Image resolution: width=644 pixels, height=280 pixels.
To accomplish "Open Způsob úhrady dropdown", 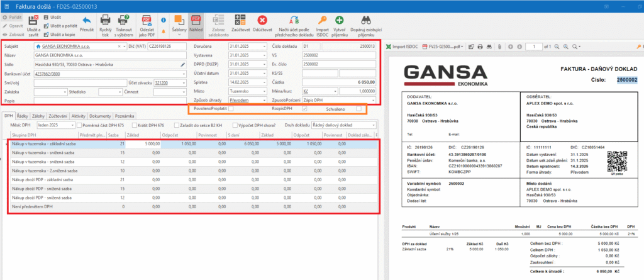I will [x=264, y=100].
